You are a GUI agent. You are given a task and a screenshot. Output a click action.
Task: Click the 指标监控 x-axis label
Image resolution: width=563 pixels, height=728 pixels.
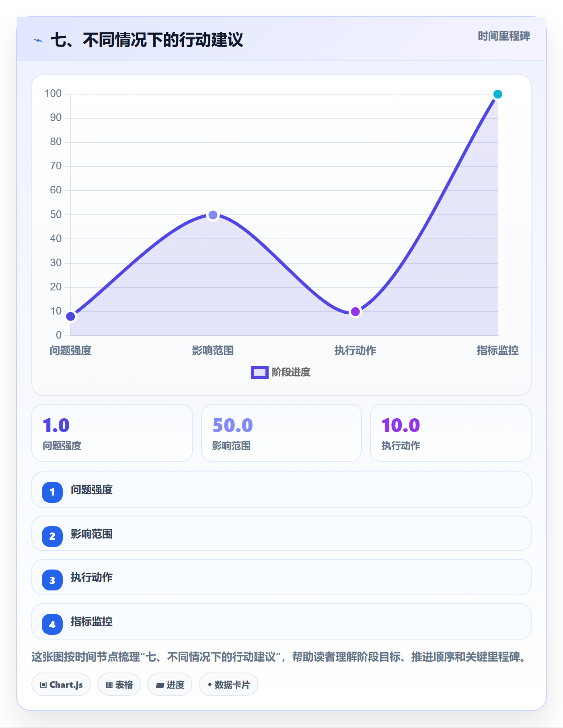pyautogui.click(x=498, y=350)
